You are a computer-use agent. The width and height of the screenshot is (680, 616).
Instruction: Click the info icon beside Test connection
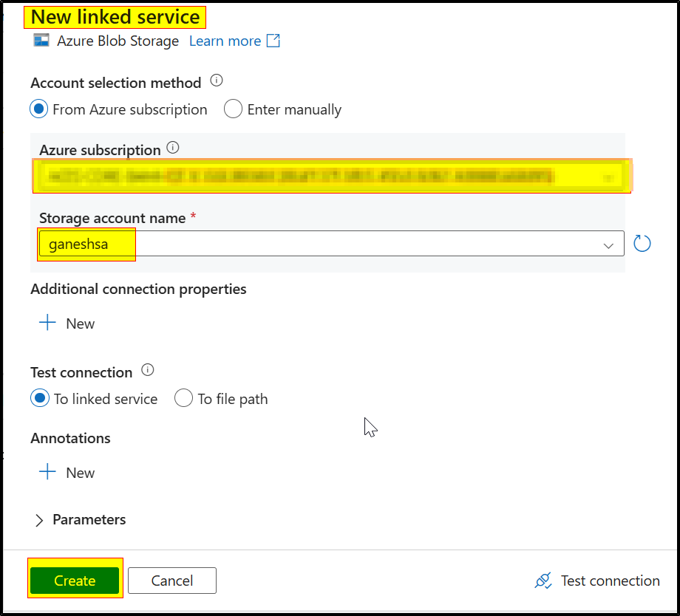(146, 371)
